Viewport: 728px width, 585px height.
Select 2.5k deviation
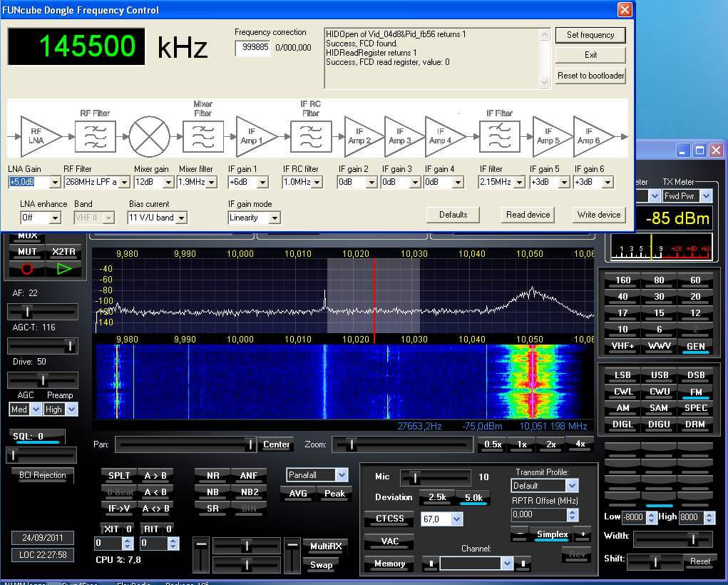click(437, 497)
